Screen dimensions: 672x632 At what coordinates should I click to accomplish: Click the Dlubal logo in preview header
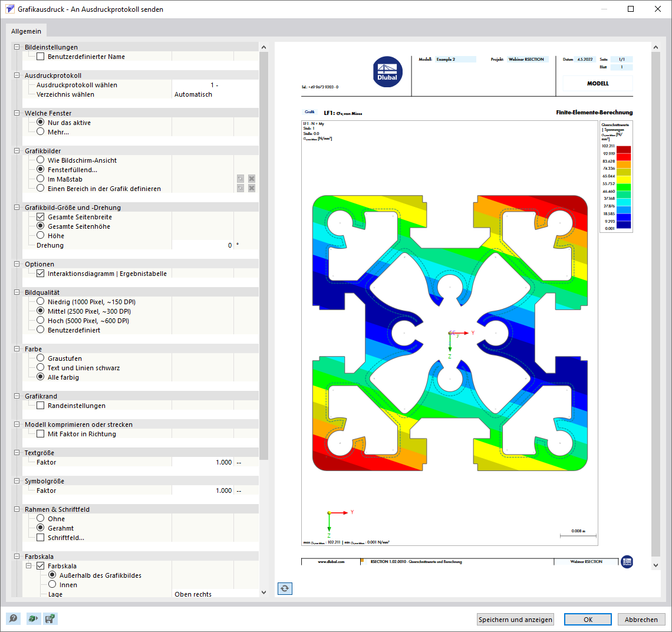[387, 71]
